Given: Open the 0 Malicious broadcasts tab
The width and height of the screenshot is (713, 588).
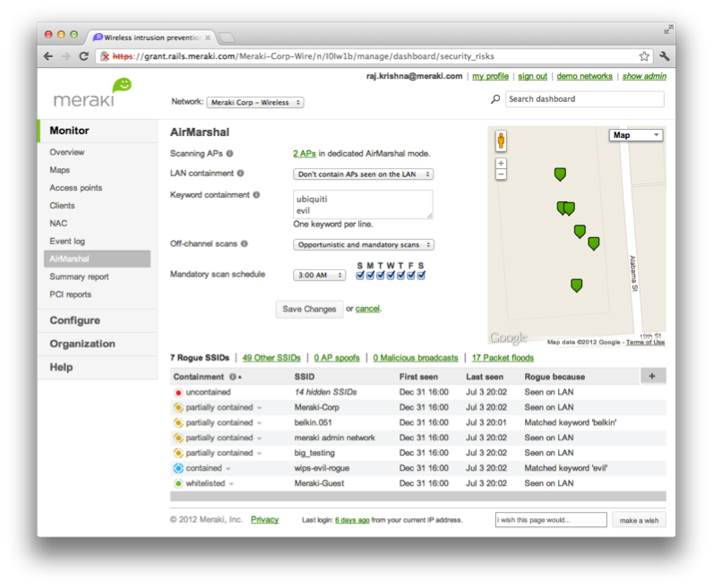Looking at the screenshot, I should (x=416, y=358).
